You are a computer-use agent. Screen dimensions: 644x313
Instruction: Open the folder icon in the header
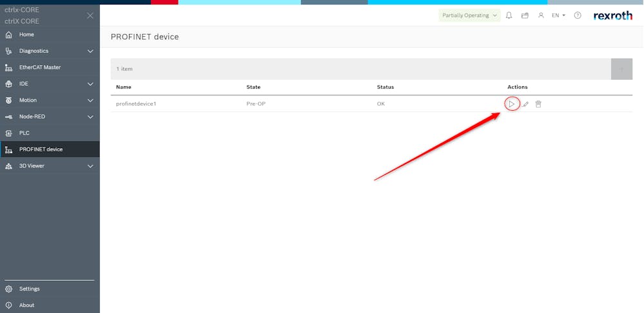[x=525, y=15]
